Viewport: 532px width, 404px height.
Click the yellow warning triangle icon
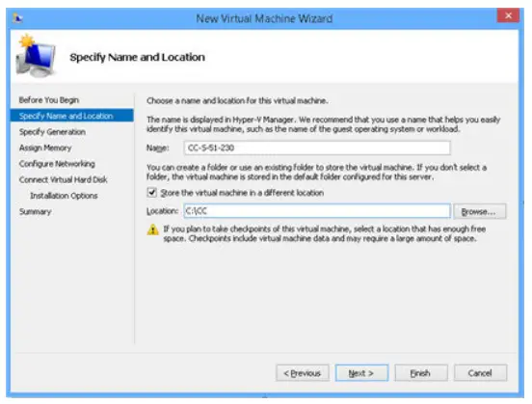pos(153,229)
